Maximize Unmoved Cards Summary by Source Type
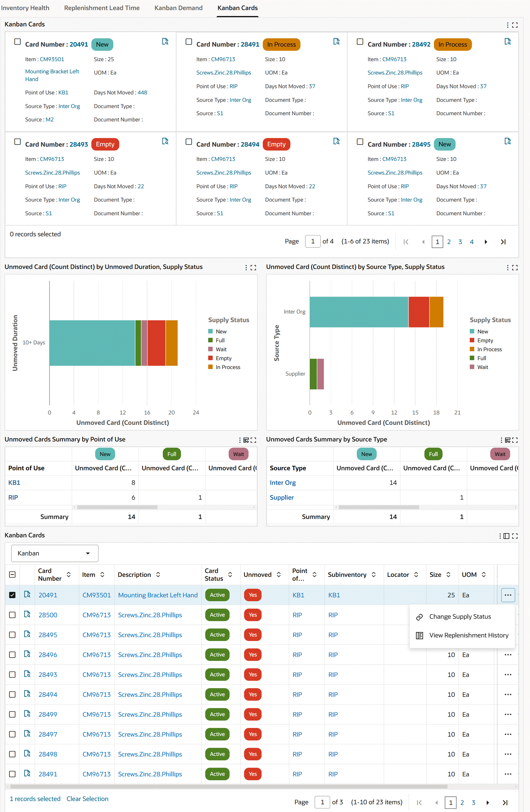This screenshot has height=812, width=530. (515, 440)
